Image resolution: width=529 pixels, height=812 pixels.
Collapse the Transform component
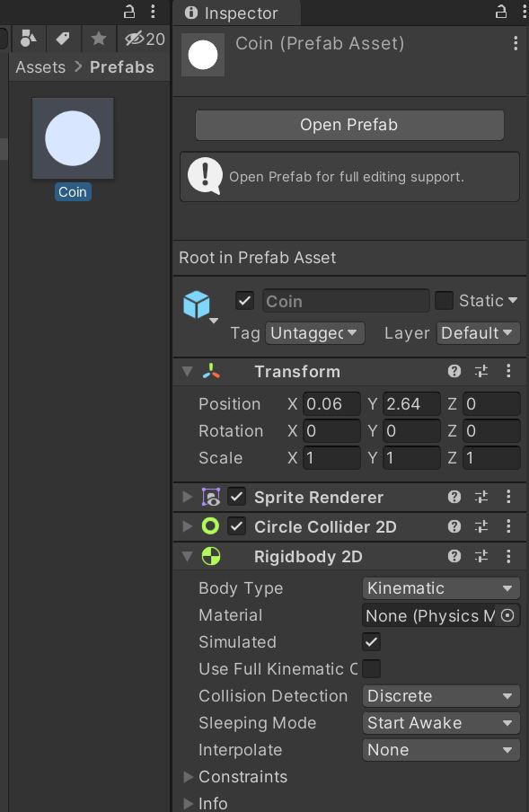click(x=188, y=371)
